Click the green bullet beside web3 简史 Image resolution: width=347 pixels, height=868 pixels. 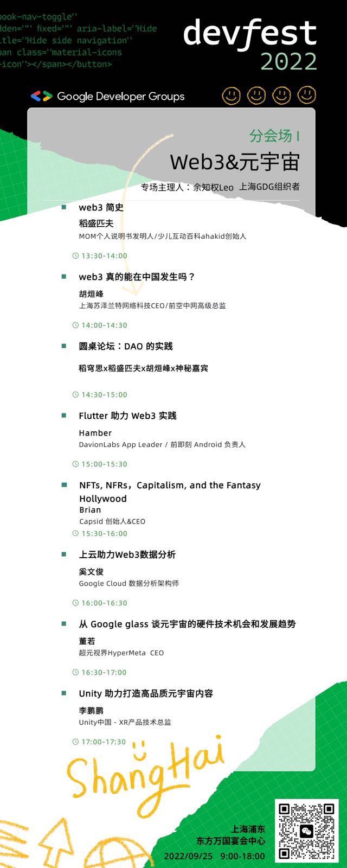[64, 207]
